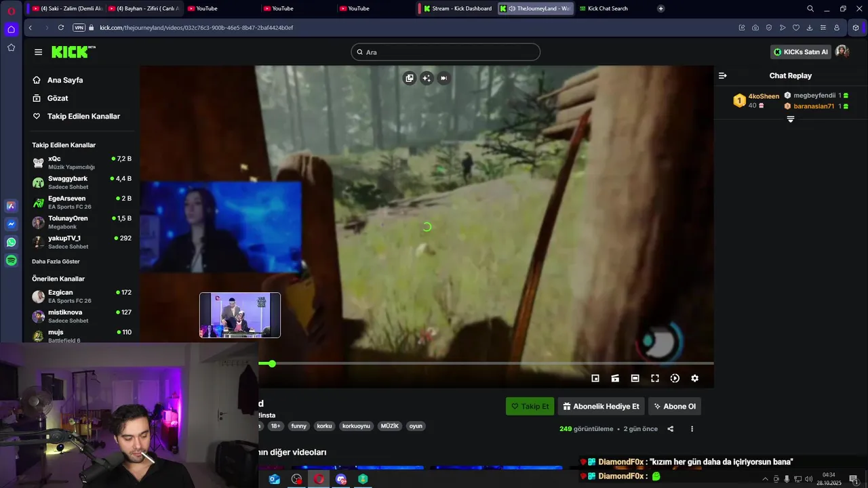Open browser snapshot camera icon
This screenshot has width=868, height=488.
click(x=755, y=28)
